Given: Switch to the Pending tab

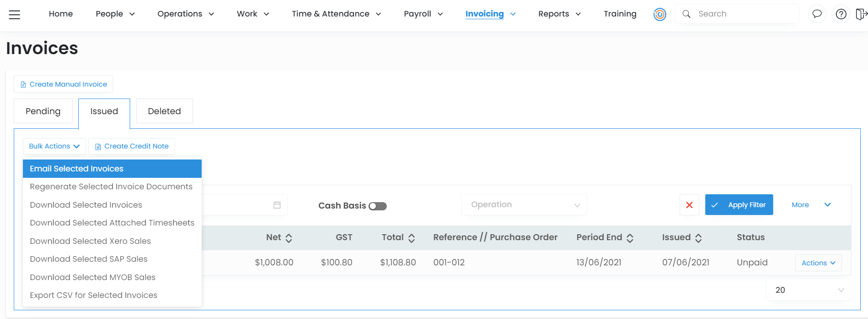Looking at the screenshot, I should coord(43,111).
